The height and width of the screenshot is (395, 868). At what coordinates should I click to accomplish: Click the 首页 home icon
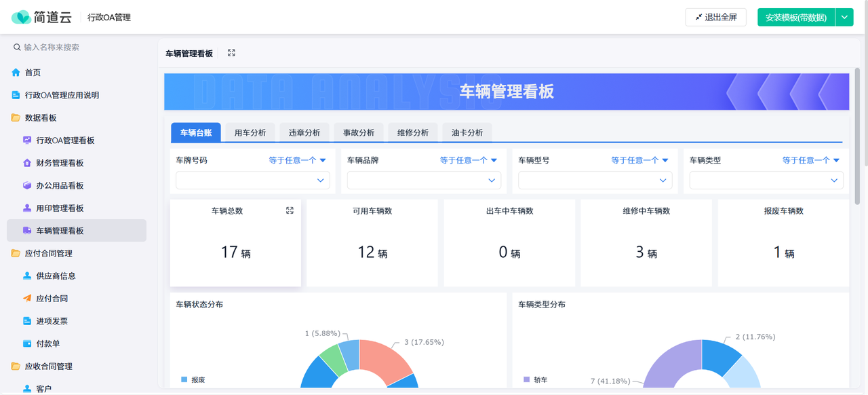(x=16, y=73)
